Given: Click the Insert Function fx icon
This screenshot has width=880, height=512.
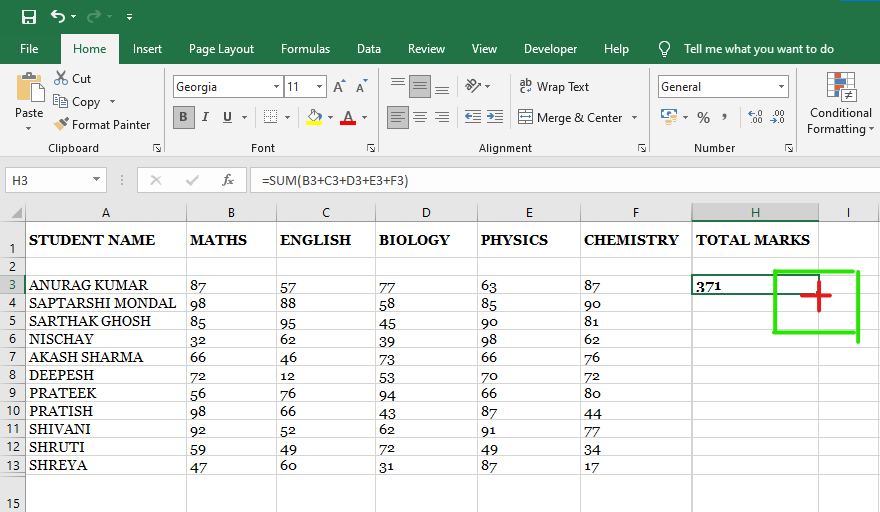Looking at the screenshot, I should [228, 180].
